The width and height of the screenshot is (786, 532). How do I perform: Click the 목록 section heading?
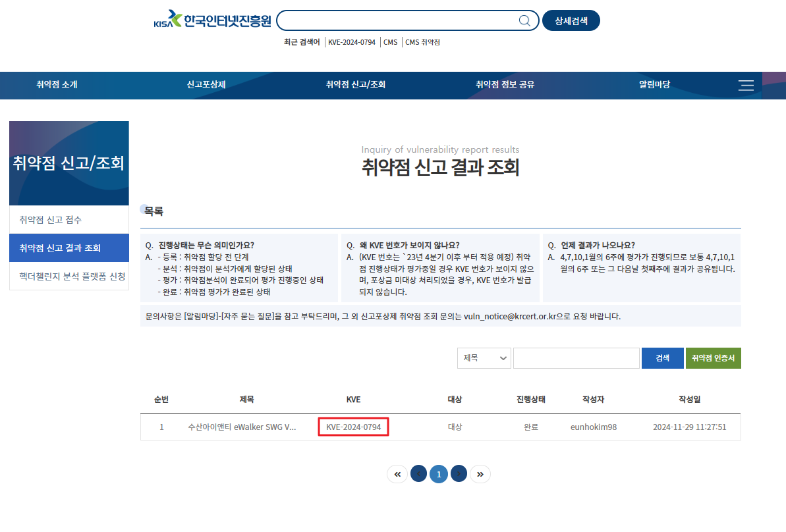point(154,211)
